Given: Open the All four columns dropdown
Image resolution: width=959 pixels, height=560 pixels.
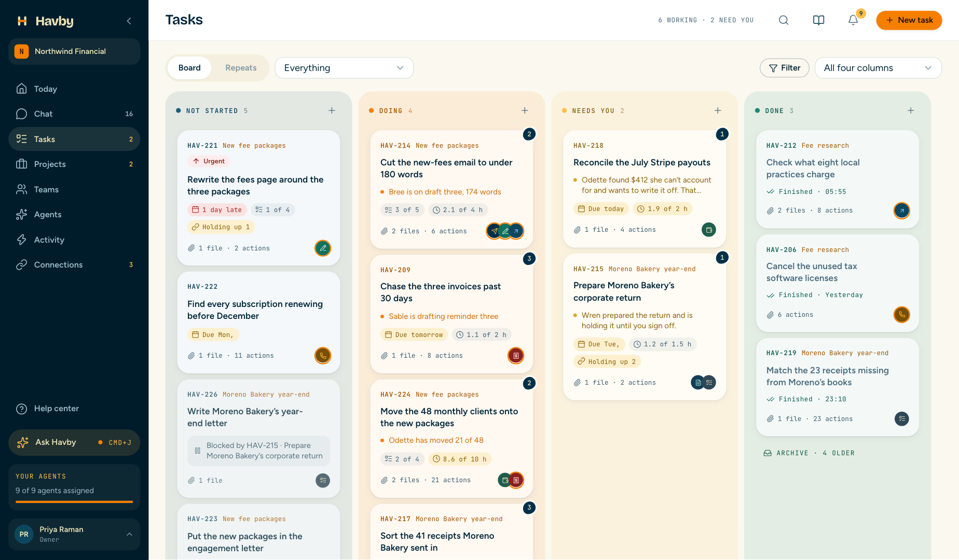Looking at the screenshot, I should 878,68.
